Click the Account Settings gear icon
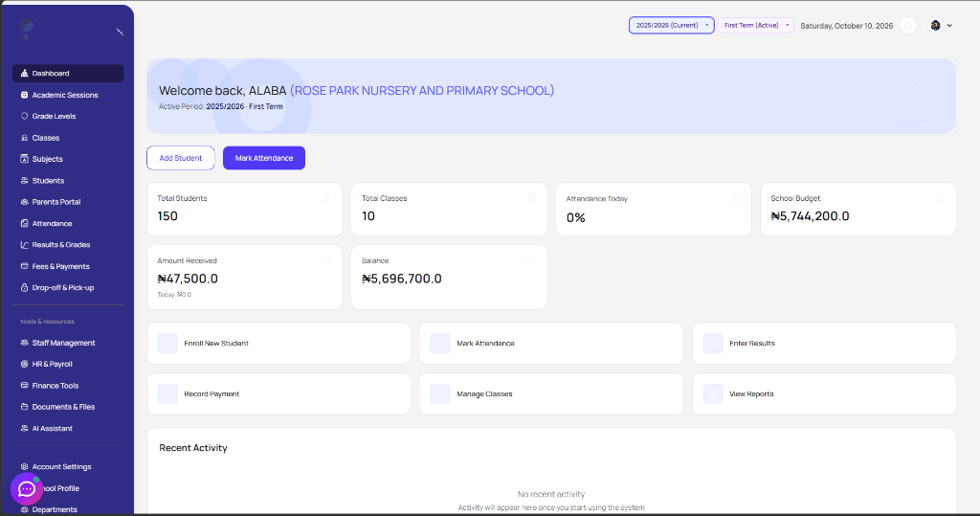The image size is (980, 516). click(x=24, y=466)
